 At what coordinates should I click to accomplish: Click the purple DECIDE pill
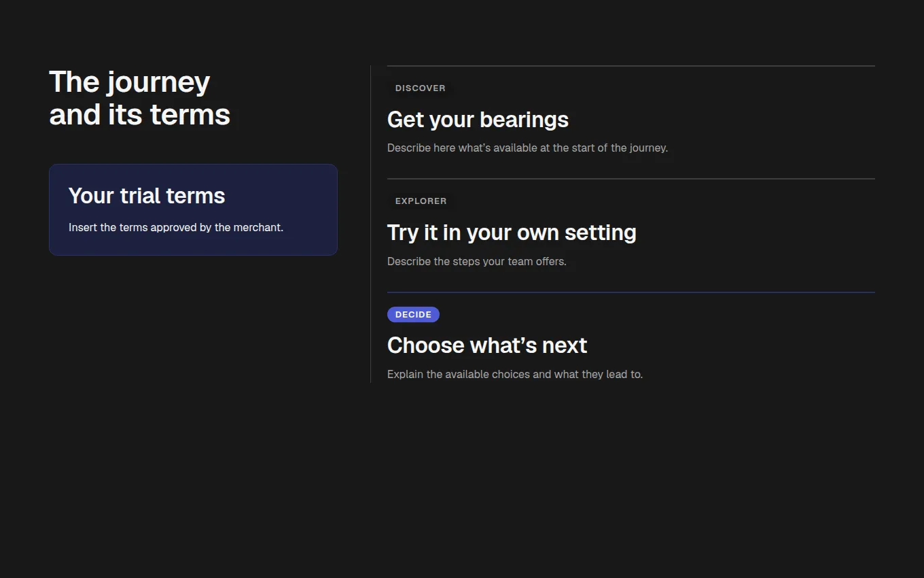coord(413,315)
